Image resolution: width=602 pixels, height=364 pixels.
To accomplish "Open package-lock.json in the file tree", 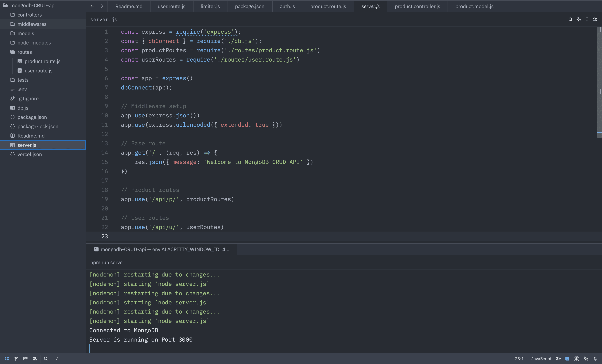I will [x=43, y=126].
